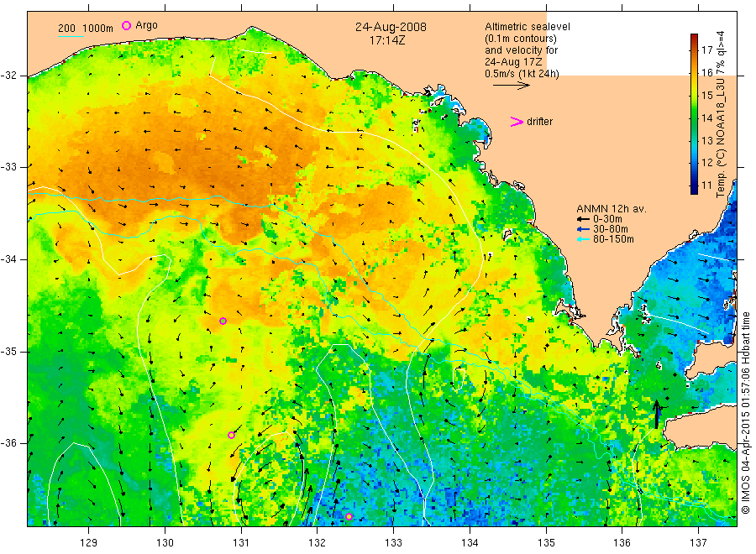Click latitude axis label '-34'
Screen dimensions: 756x554
click(8, 259)
